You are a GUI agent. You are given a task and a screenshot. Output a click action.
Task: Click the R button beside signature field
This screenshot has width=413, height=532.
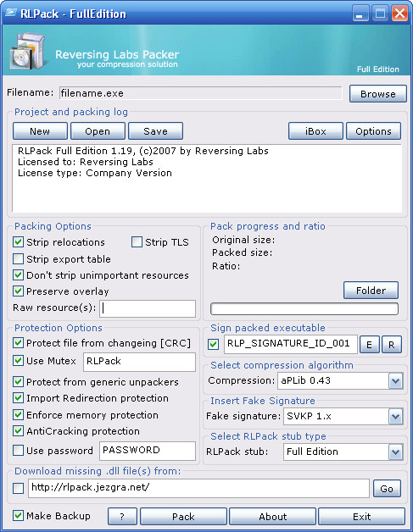(x=392, y=345)
